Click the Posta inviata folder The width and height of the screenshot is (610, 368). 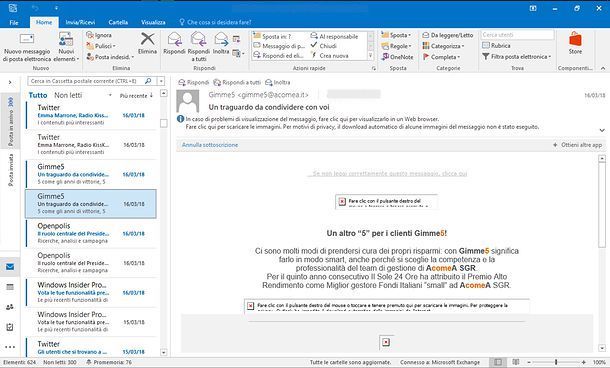coord(11,170)
